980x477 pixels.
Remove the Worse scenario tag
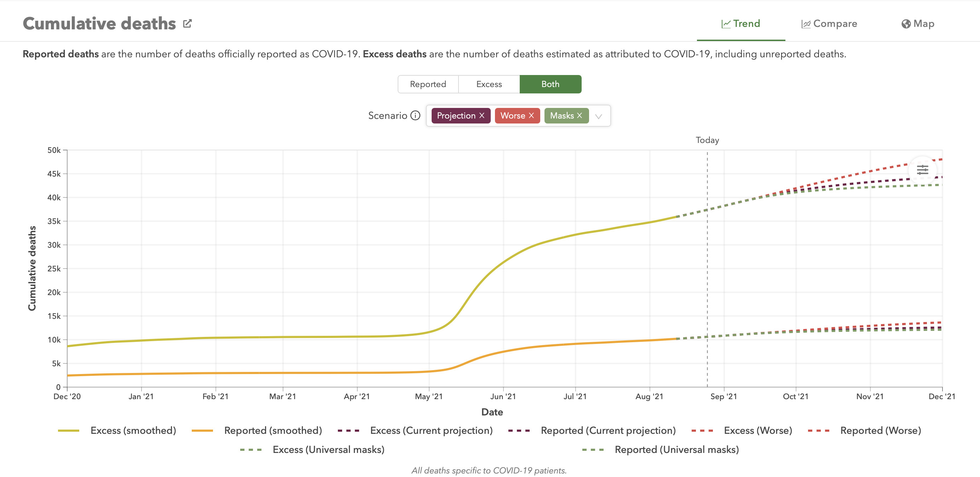click(531, 115)
